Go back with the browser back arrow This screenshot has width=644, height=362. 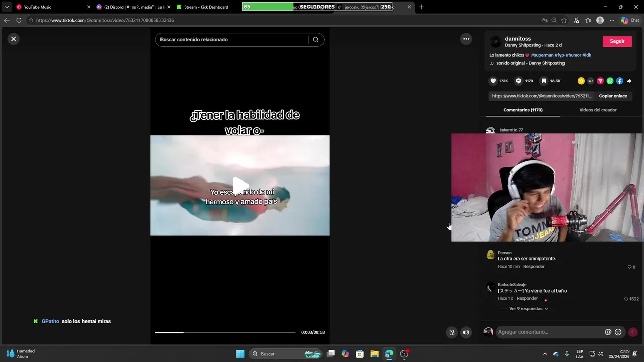7,20
